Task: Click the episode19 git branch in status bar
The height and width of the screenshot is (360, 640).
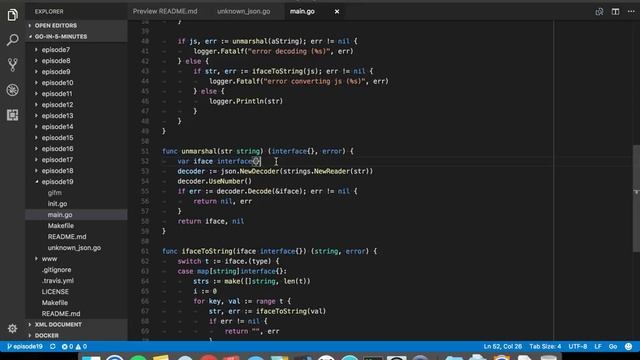Action: [x=24, y=347]
